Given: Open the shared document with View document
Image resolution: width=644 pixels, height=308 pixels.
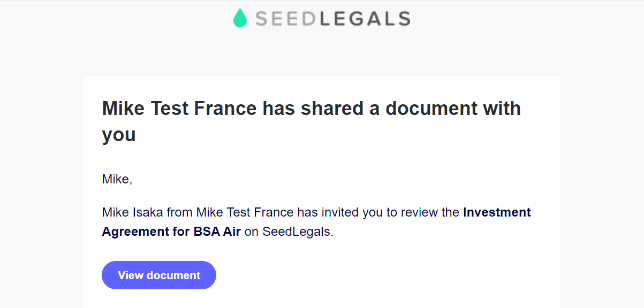Looking at the screenshot, I should point(159,275).
